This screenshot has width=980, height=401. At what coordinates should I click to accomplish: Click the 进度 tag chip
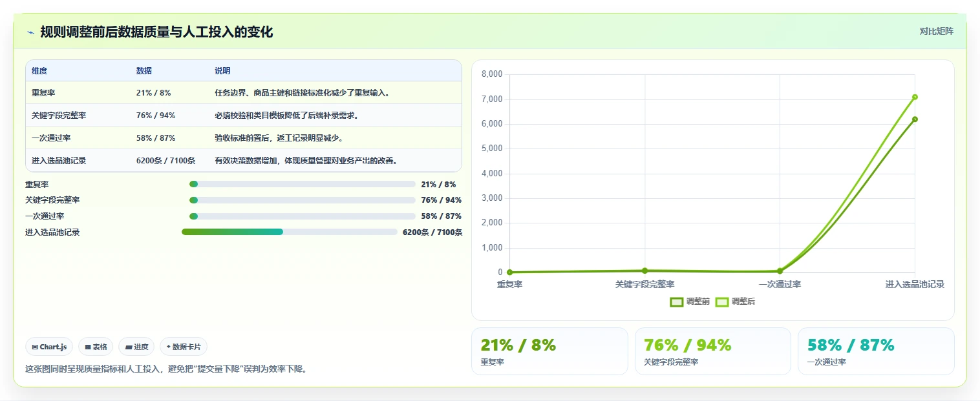(x=136, y=347)
